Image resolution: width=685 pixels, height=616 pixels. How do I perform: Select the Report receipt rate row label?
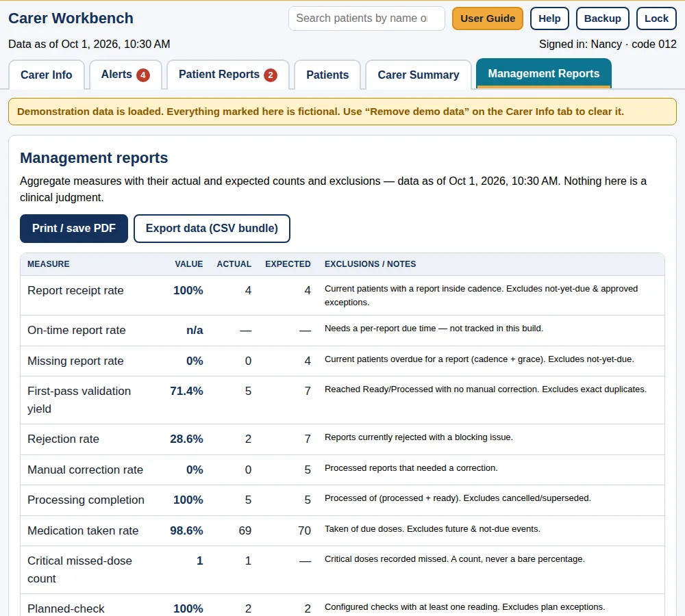[x=75, y=290]
